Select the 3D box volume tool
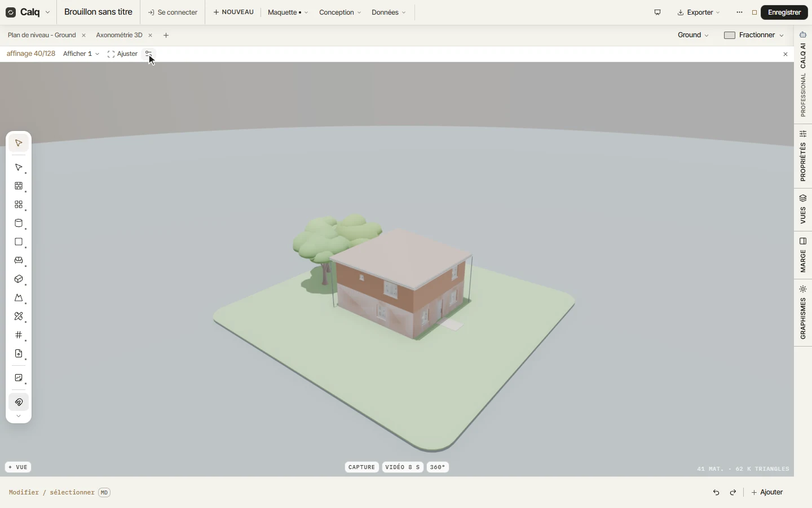812x508 pixels. [19, 279]
